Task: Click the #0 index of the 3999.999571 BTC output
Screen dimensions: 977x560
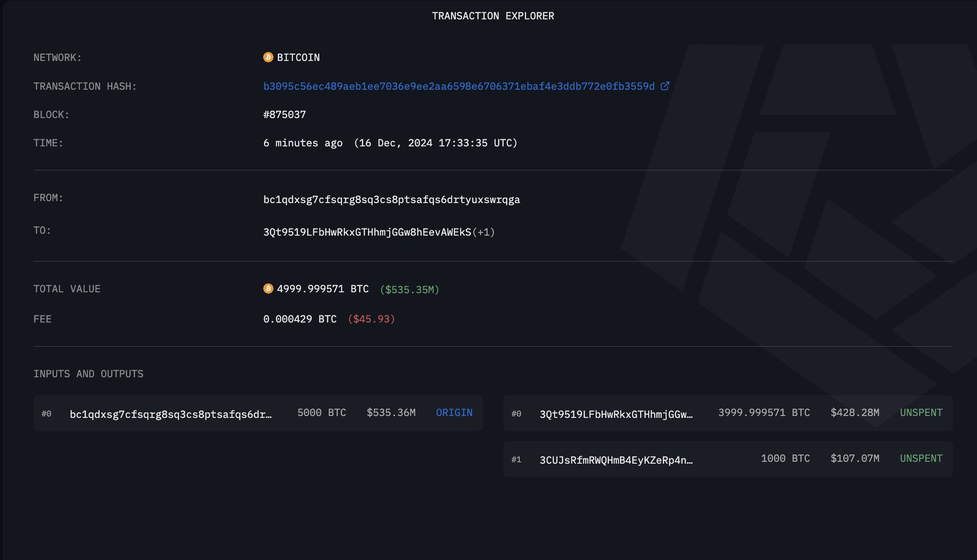Action: (516, 414)
